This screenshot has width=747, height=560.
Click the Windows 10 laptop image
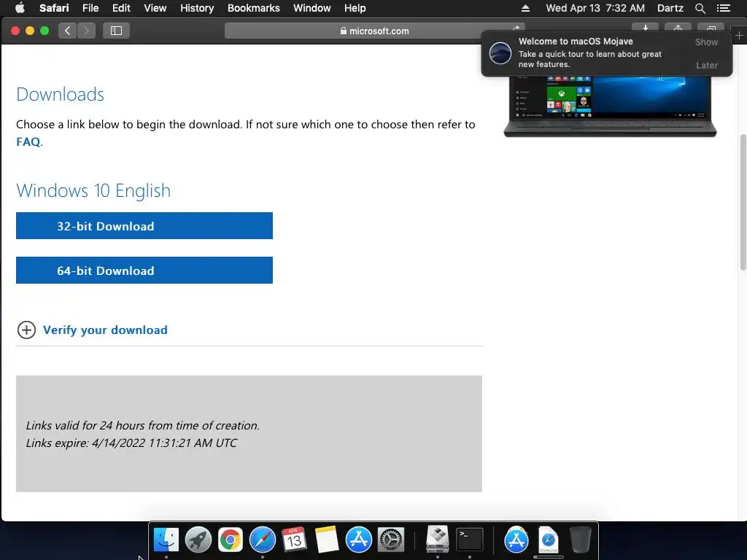(611, 106)
